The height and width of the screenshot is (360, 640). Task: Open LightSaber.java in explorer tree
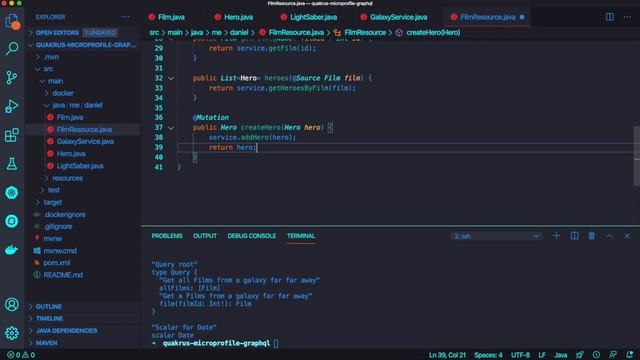pos(83,166)
